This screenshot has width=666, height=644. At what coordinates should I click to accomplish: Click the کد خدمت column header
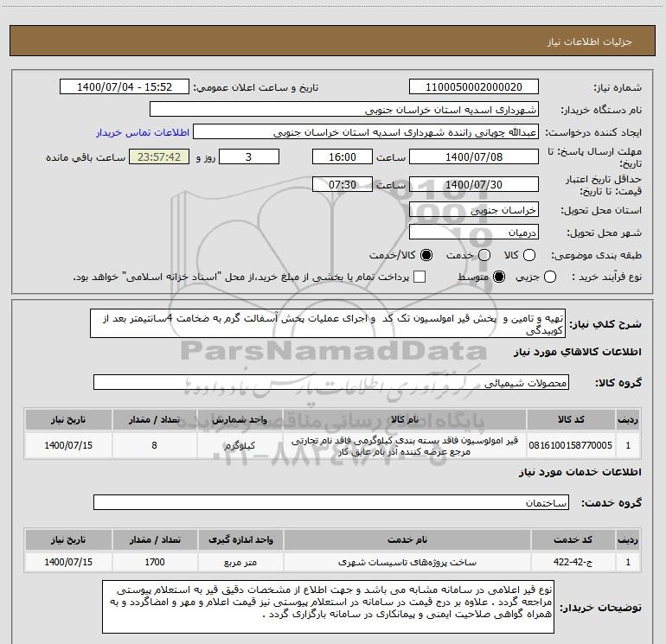point(573,539)
